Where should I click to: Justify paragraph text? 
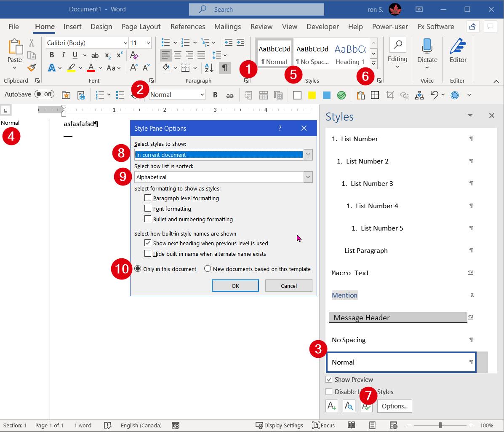[x=201, y=55]
